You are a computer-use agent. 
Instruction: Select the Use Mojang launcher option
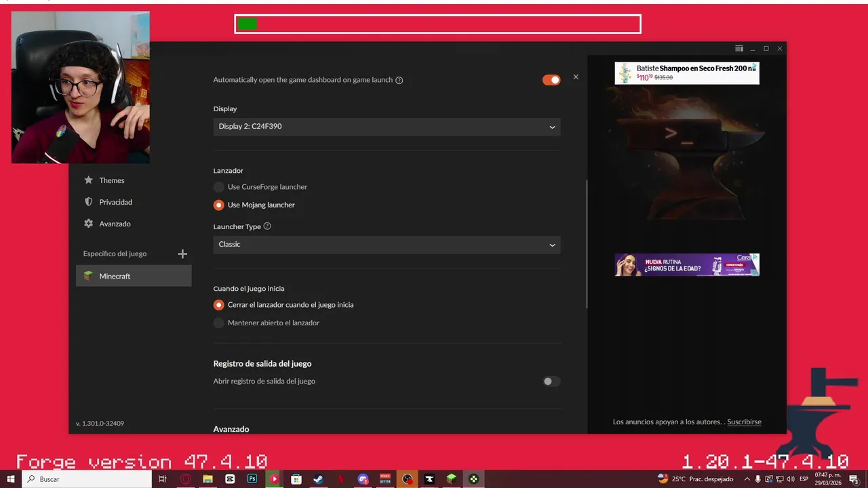coord(254,205)
